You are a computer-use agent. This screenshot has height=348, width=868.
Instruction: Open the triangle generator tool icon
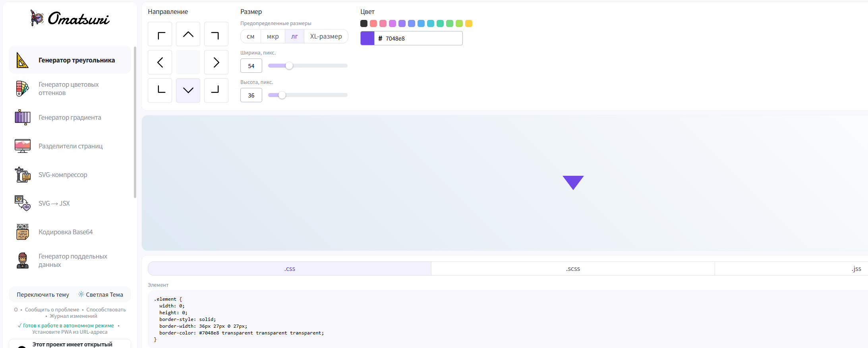[22, 60]
